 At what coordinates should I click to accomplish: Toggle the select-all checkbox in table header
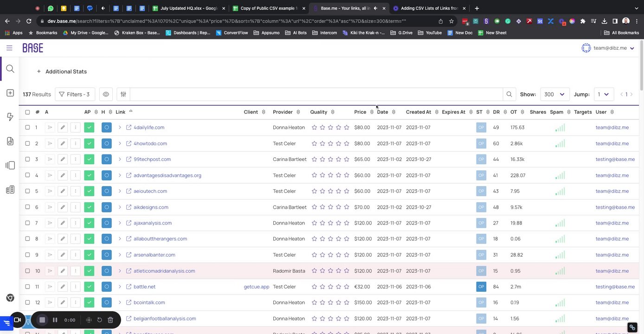[27, 112]
